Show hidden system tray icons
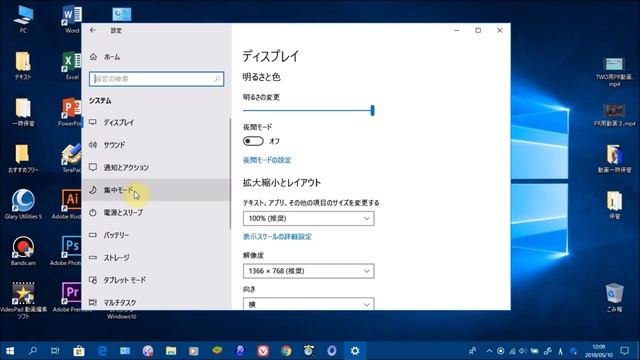The height and width of the screenshot is (360, 640). pyautogui.click(x=489, y=351)
